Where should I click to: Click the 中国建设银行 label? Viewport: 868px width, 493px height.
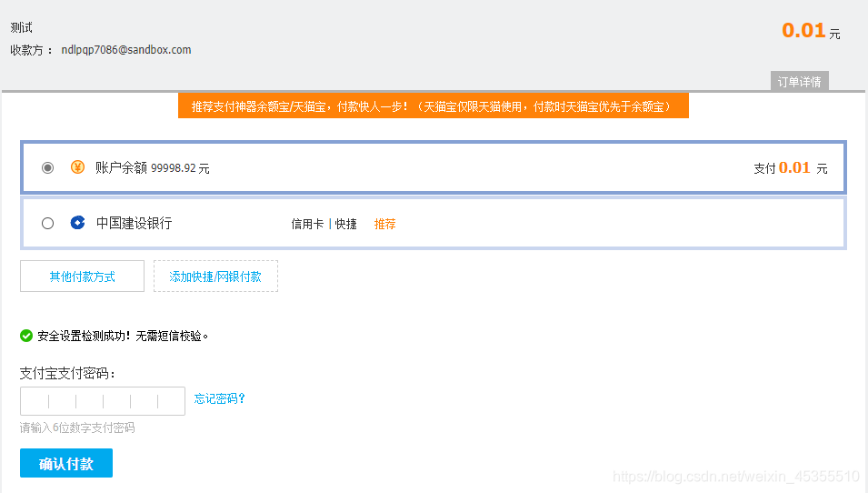(x=134, y=223)
